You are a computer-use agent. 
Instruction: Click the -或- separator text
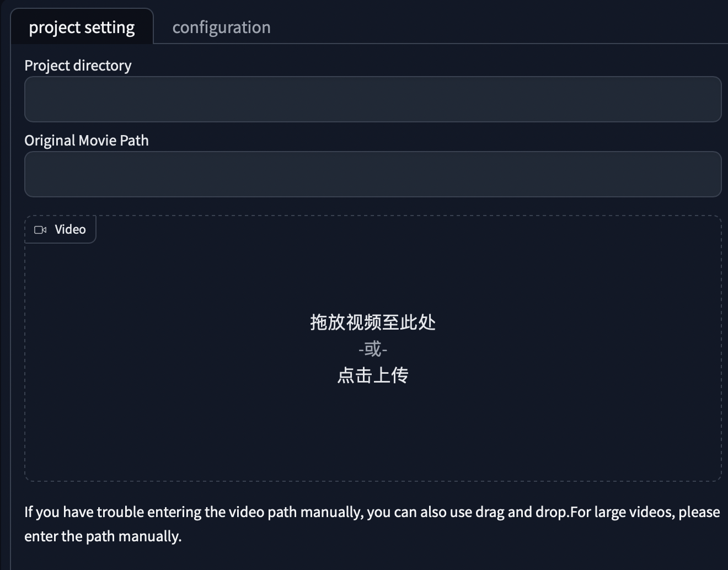[373, 349]
